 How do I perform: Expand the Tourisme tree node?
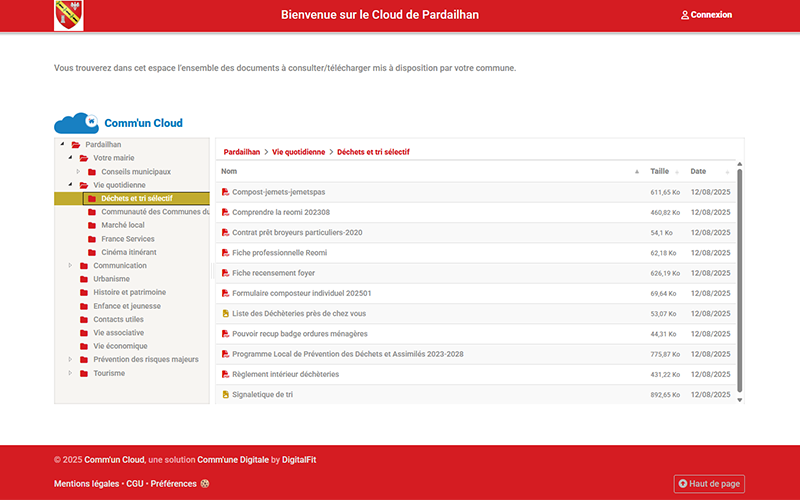(x=70, y=373)
